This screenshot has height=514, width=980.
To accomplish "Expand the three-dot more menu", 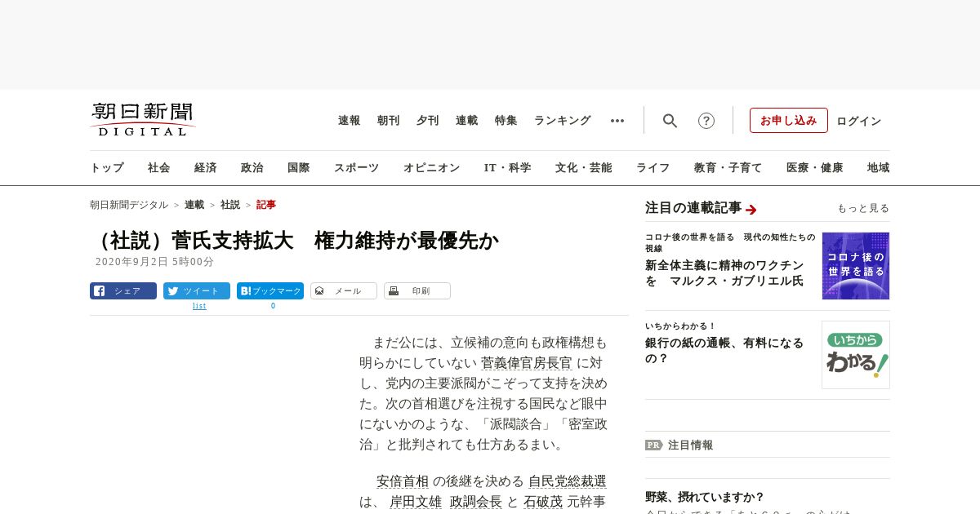I will click(x=617, y=121).
